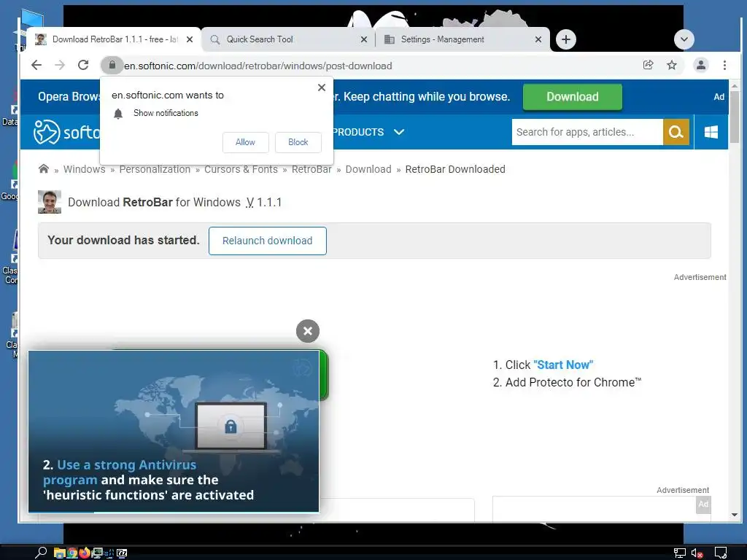Open the notification center tray icon

720,553
